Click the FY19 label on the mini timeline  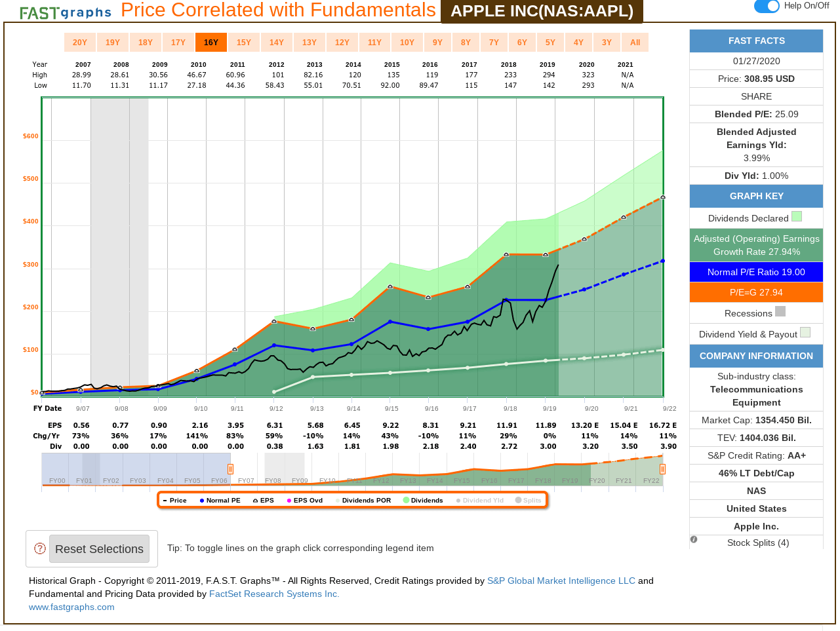570,481
